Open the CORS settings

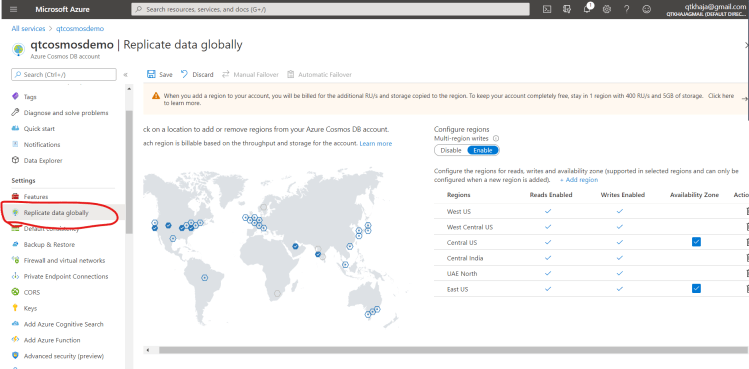click(32, 292)
